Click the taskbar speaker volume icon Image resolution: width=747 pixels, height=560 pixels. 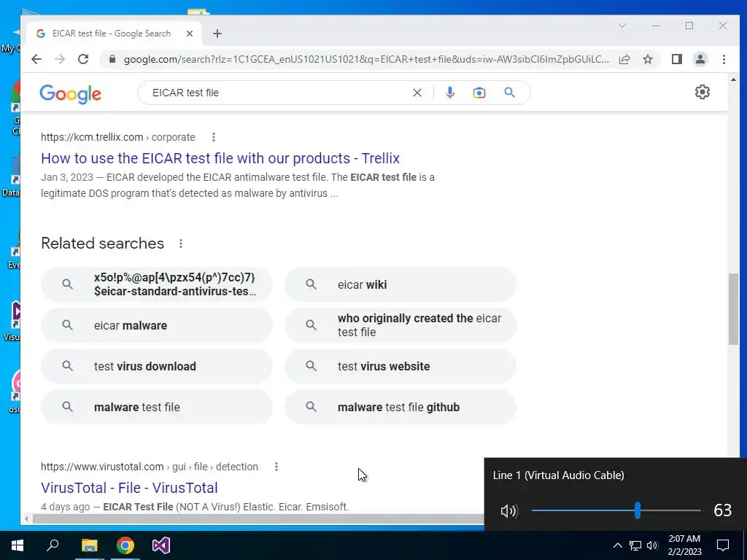click(652, 545)
